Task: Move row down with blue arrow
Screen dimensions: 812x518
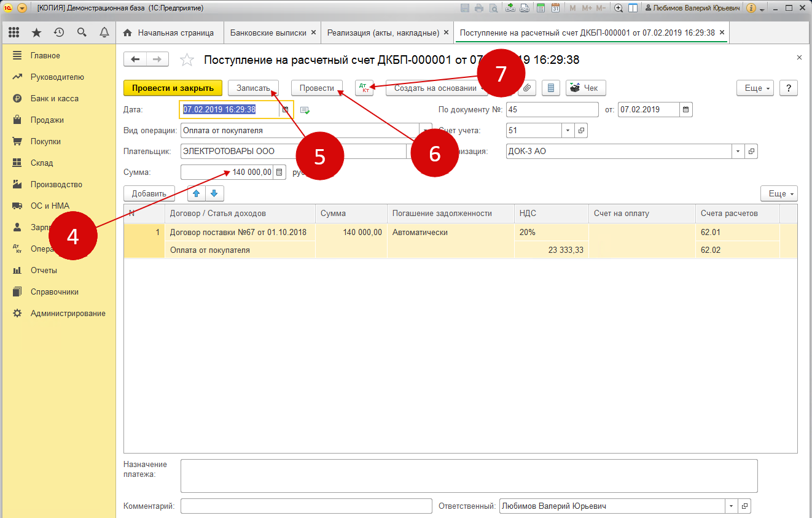Action: tap(214, 193)
